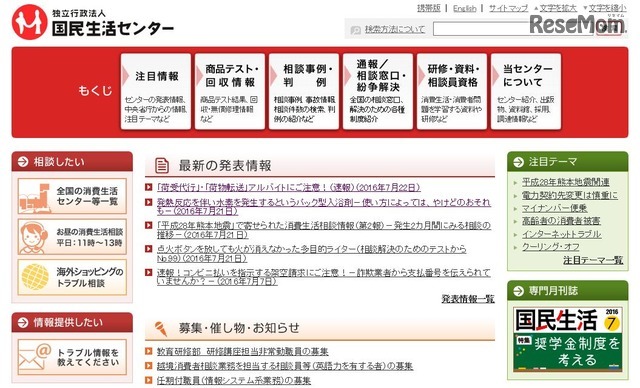
Task: Open トラブル情報を教えてください banner
Action: 72,357
